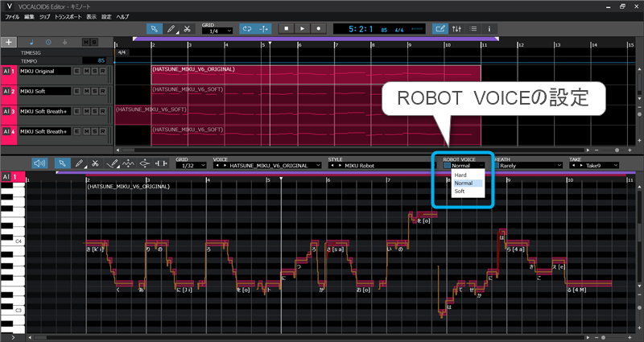The image size is (644, 342).
Task: Open the BREATH Rarely dropdown
Action: pyautogui.click(x=529, y=166)
